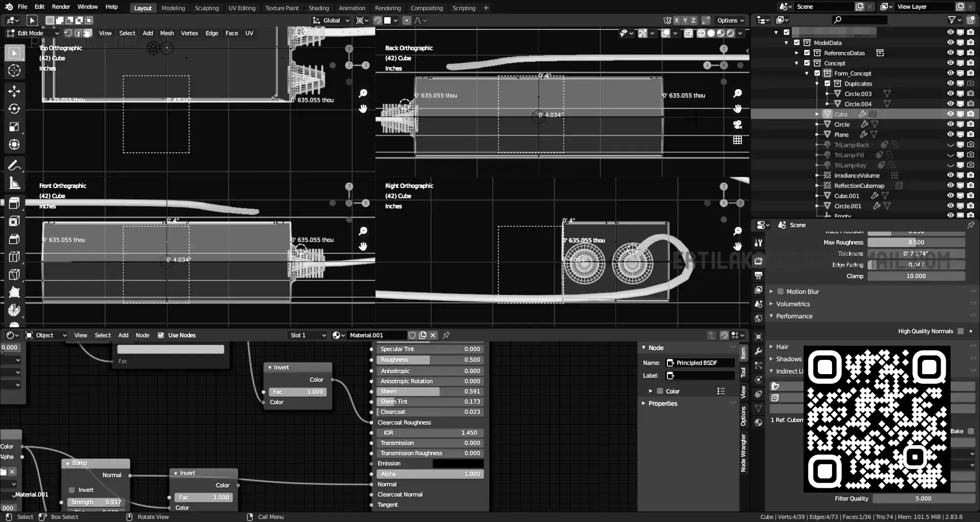Enable the High Quality Normals checkbox
980x522 pixels.
tap(960, 332)
